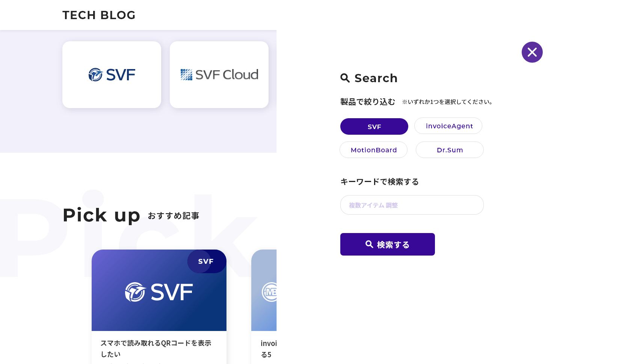Click the SVF globe logo icon

point(95,75)
